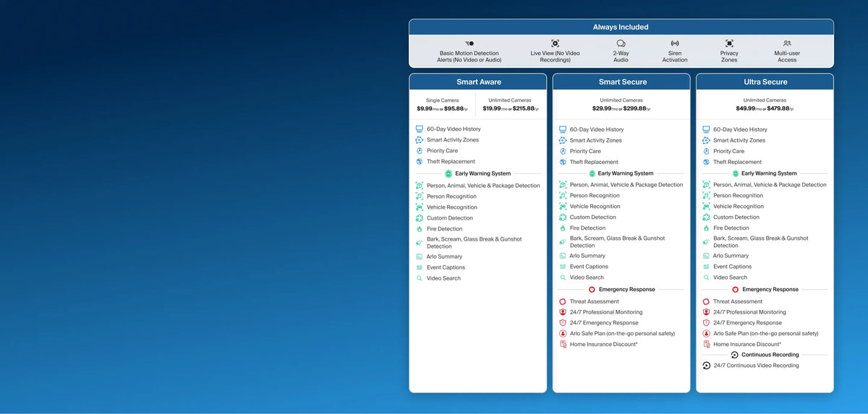
Task: Click the 2-Way Audio speech bubble icon
Action: pyautogui.click(x=621, y=43)
